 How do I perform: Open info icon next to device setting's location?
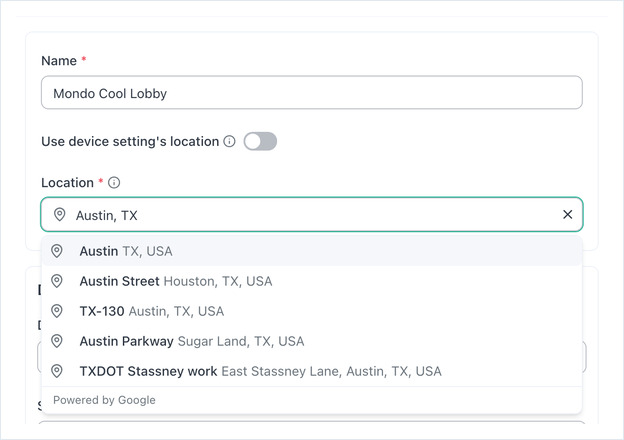click(229, 141)
